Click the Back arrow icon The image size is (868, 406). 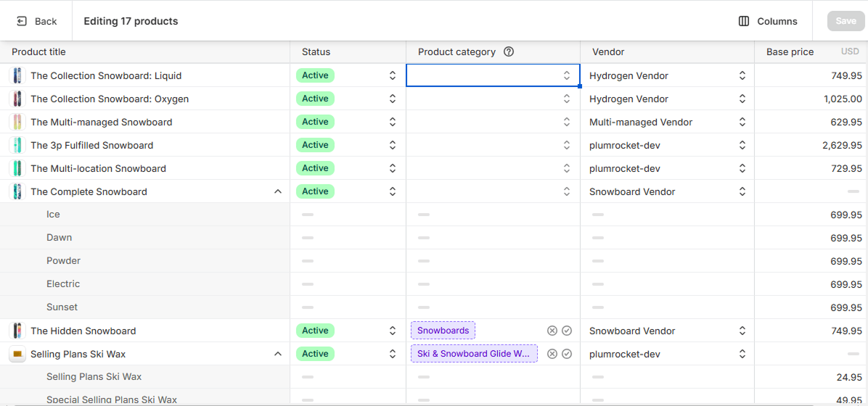tap(22, 21)
